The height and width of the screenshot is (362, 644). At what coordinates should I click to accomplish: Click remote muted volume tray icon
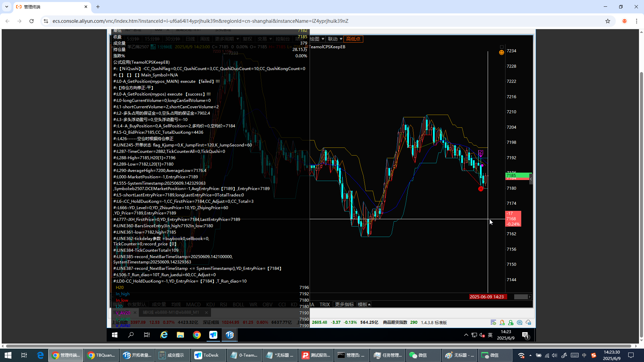point(482,335)
